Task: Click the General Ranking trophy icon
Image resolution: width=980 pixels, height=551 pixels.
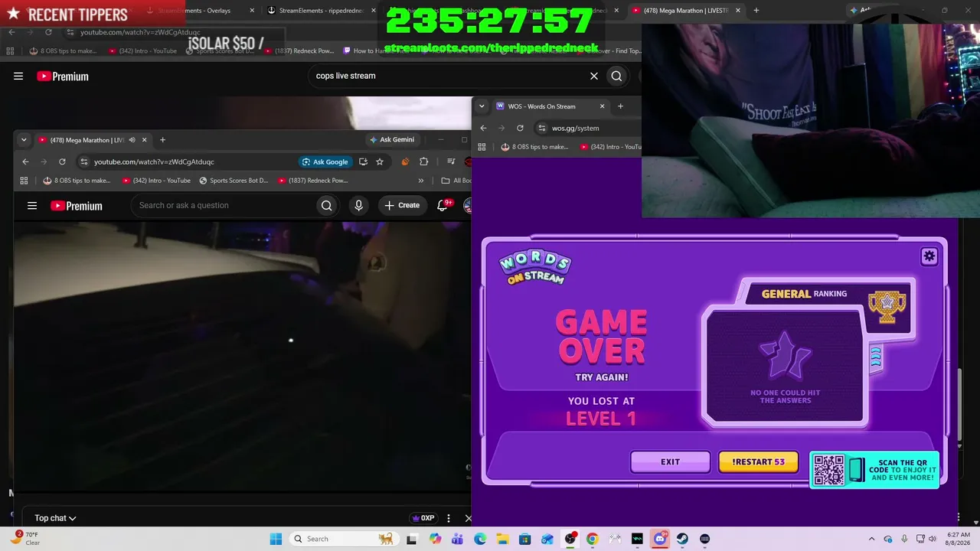Action: [887, 305]
